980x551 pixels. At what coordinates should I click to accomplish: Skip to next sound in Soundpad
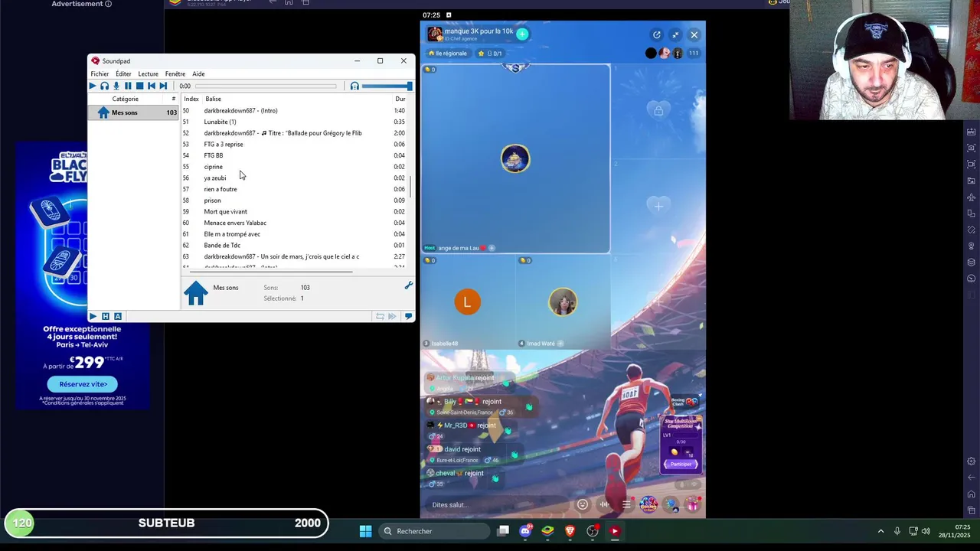(162, 86)
